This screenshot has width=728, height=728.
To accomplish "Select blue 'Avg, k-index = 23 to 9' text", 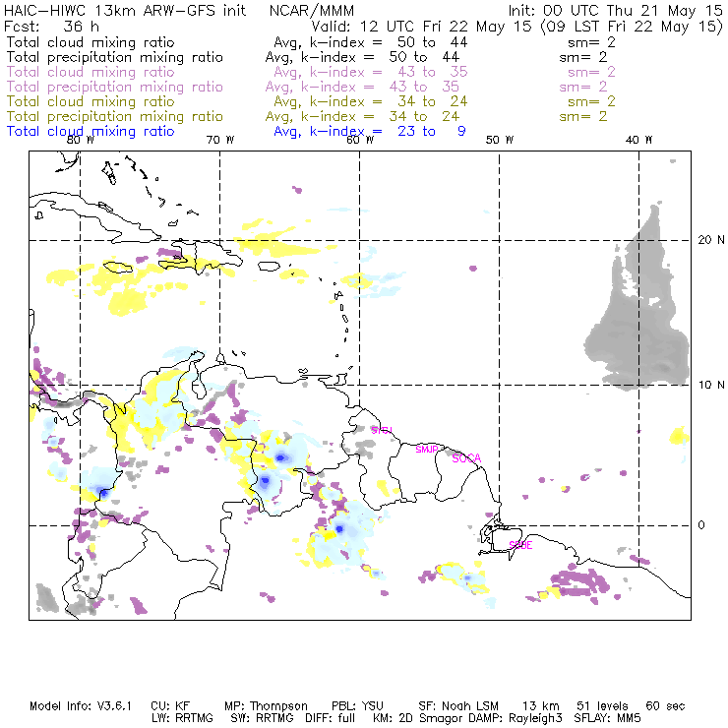I will tap(370, 132).
